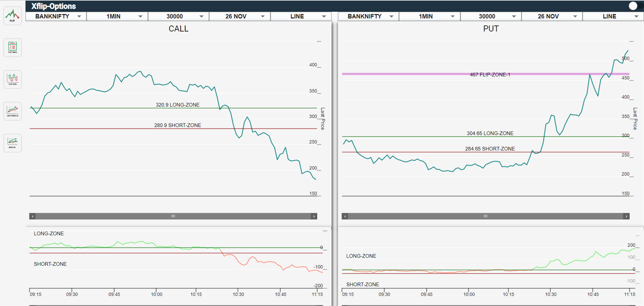Viewport: 644px width, 306px height.
Task: Open the PUT panel 1MIN timeframe dropdown
Action: pyautogui.click(x=429, y=16)
